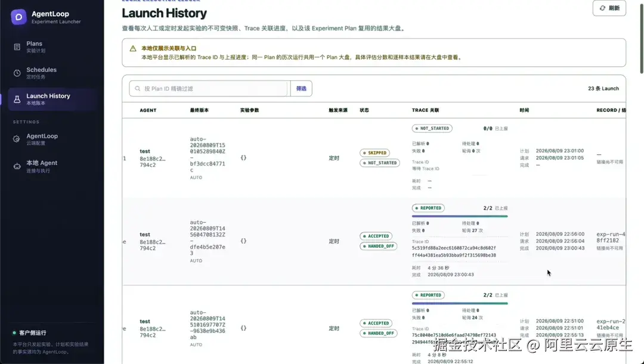This screenshot has height=364, width=644.
Task: Click planned time 2026/08/09 23:01:00
Action: point(559,151)
